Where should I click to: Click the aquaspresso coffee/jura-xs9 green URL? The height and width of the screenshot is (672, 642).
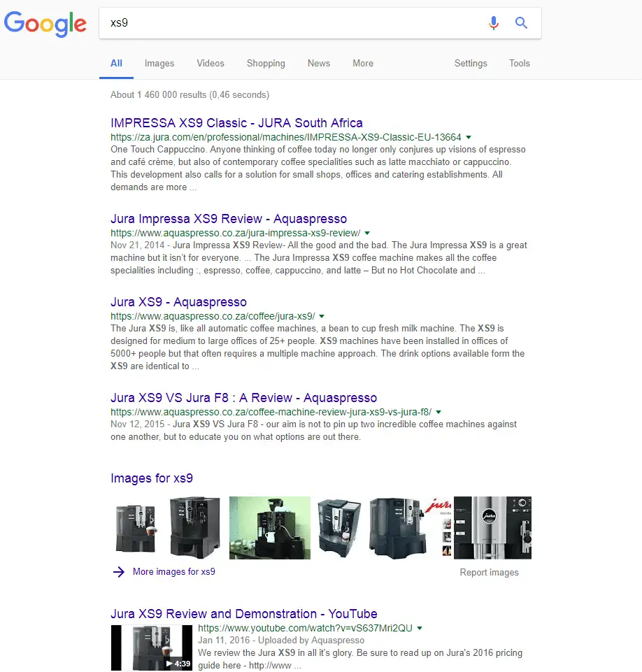point(213,316)
